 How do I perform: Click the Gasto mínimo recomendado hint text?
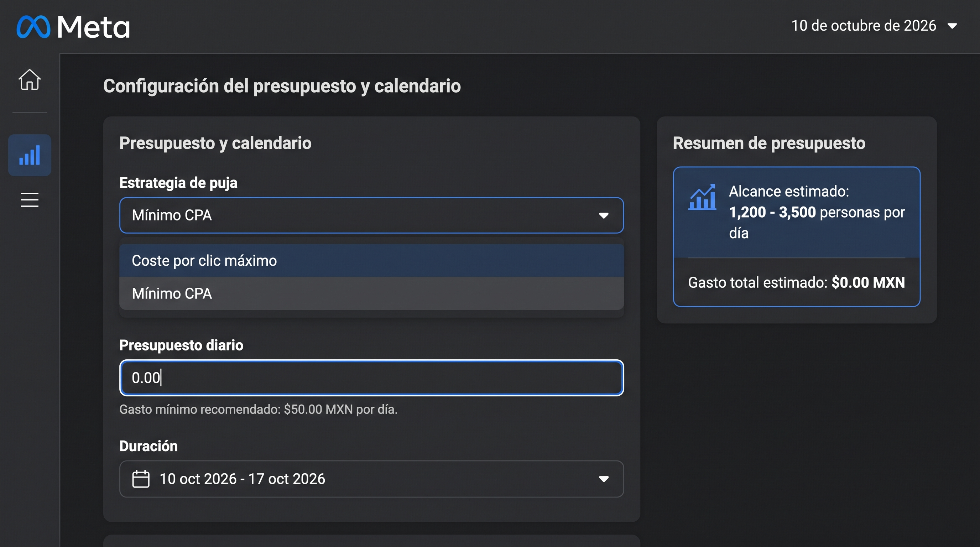258,409
